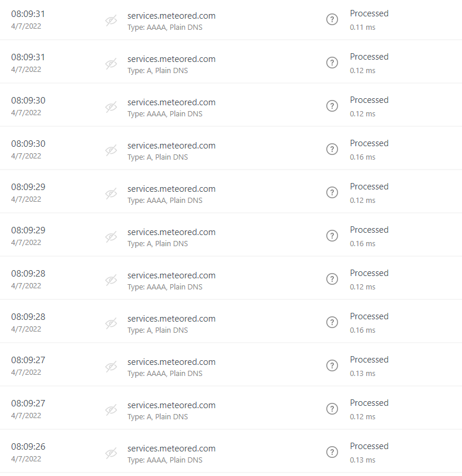Viewport: 462px width, 476px height.
Task: Click the crossed-eye icon on the 08:09:27 type A row
Action: 111,410
